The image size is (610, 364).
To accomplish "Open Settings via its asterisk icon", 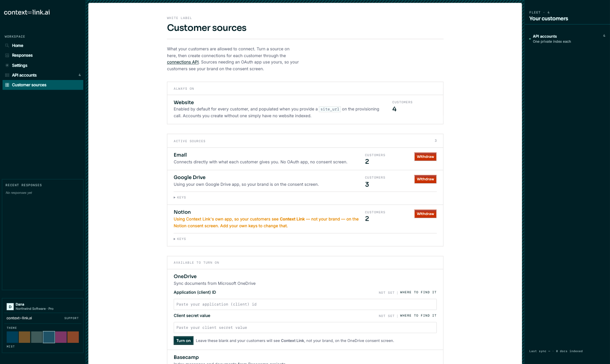I will coord(7,65).
